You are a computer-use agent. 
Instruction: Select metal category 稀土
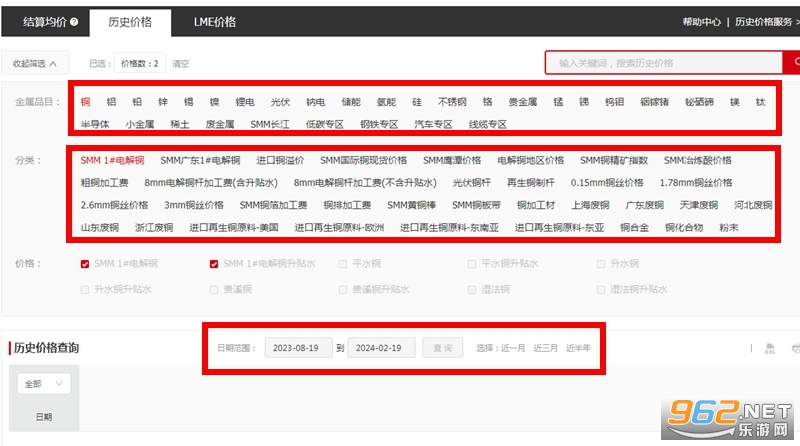pos(179,124)
